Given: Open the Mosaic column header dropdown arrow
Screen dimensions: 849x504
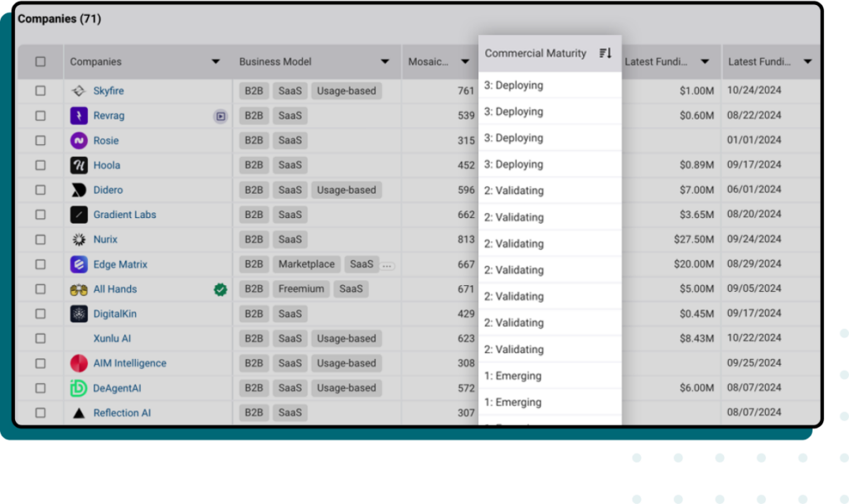Looking at the screenshot, I should [x=467, y=61].
